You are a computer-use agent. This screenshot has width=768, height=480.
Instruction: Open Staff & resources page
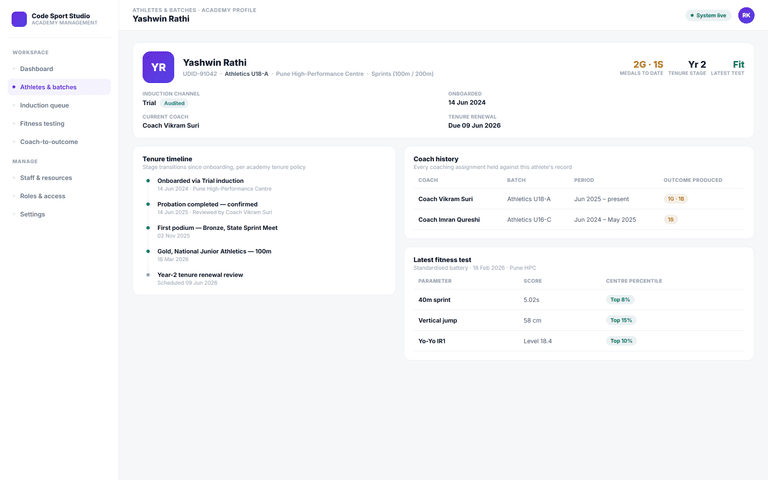(x=59, y=178)
